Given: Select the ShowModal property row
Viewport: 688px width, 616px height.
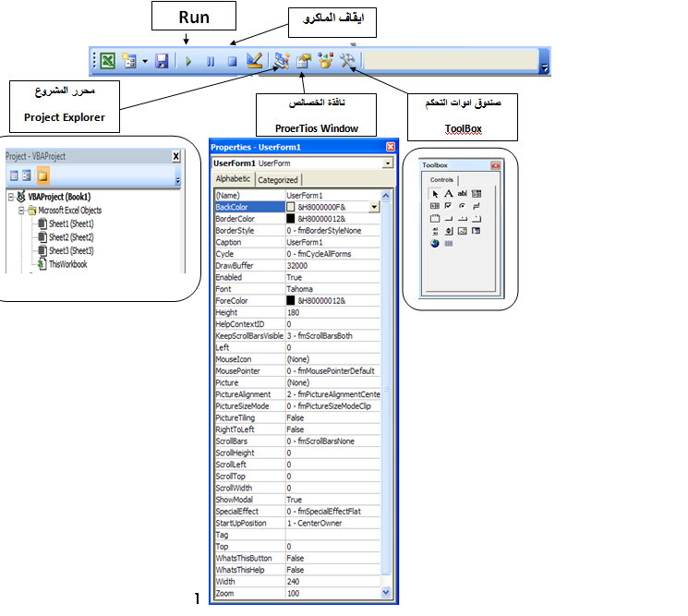Looking at the screenshot, I should coord(297,500).
